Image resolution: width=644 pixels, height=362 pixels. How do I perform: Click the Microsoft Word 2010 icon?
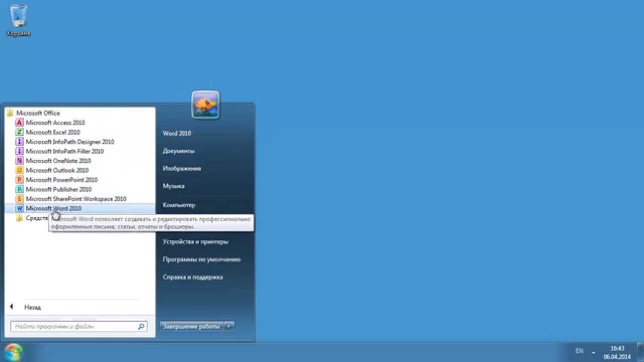(20, 208)
